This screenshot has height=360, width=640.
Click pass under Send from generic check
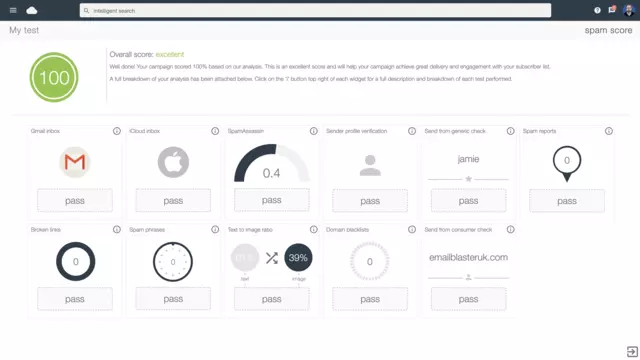click(469, 201)
